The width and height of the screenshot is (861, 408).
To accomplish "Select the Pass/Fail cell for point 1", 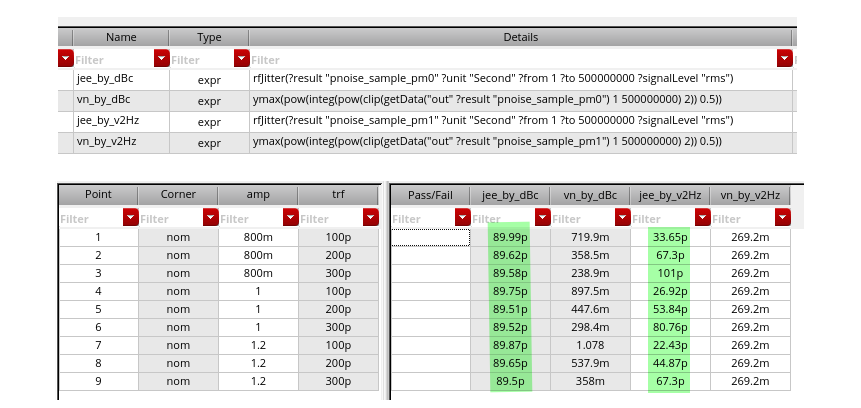I will coord(430,237).
